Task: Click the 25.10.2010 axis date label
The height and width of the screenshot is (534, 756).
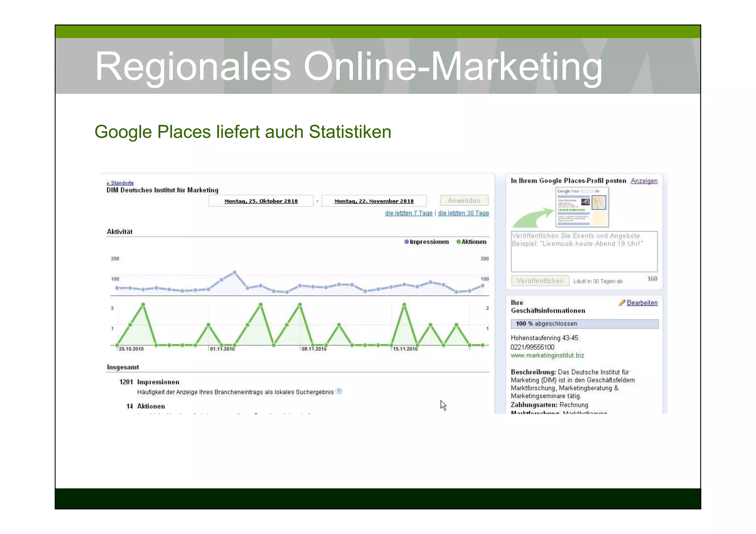Action: 131,349
